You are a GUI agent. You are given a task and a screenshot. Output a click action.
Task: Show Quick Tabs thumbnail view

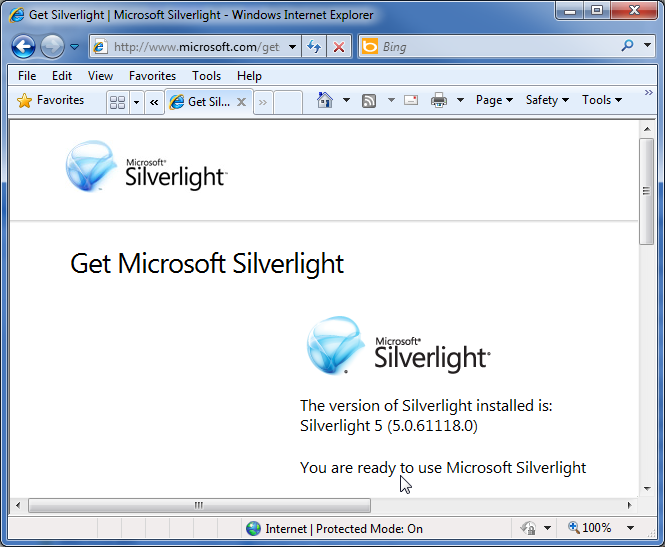pyautogui.click(x=117, y=102)
